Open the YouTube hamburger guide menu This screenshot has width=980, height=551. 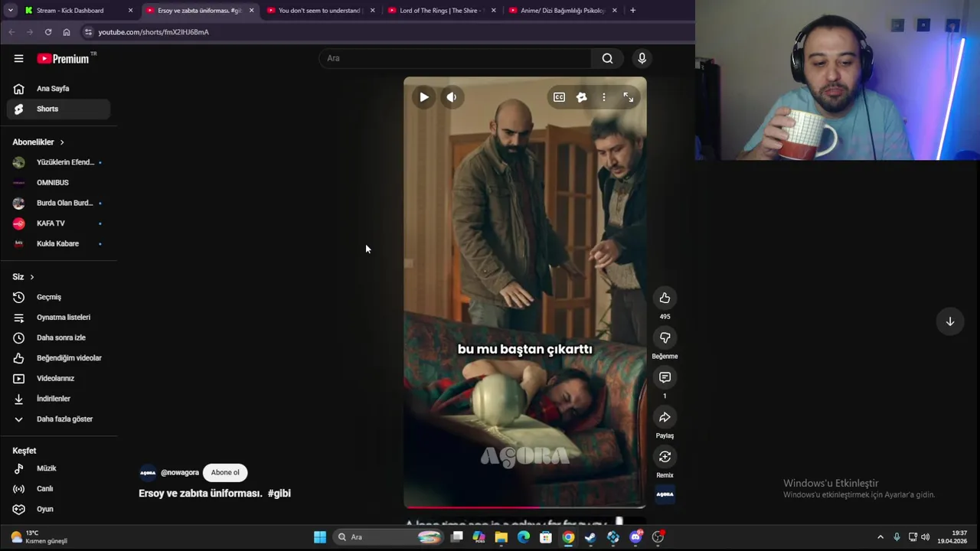coord(18,58)
